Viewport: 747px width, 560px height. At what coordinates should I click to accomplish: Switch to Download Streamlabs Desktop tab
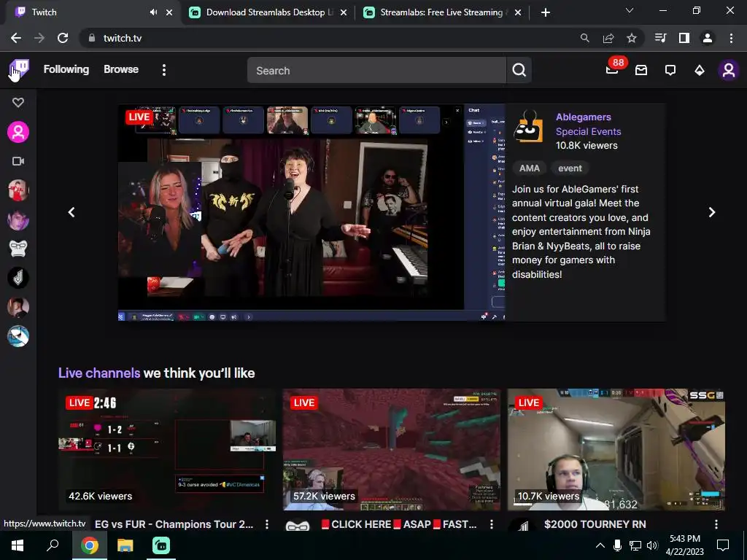[270, 12]
